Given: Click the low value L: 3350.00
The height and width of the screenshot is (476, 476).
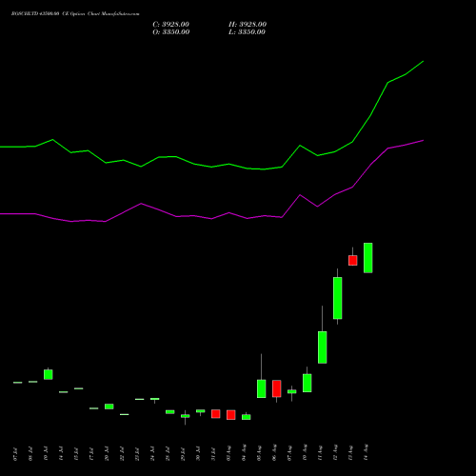Looking at the screenshot, I should tap(247, 32).
